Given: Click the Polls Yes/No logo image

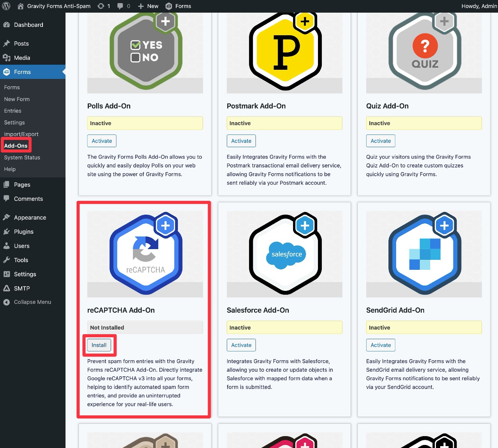Looking at the screenshot, I should [x=146, y=52].
